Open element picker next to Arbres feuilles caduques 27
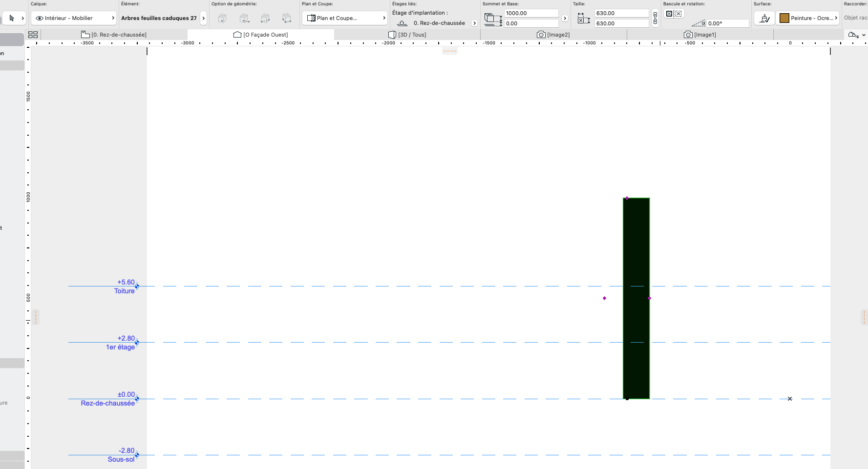868x469 pixels. [204, 18]
